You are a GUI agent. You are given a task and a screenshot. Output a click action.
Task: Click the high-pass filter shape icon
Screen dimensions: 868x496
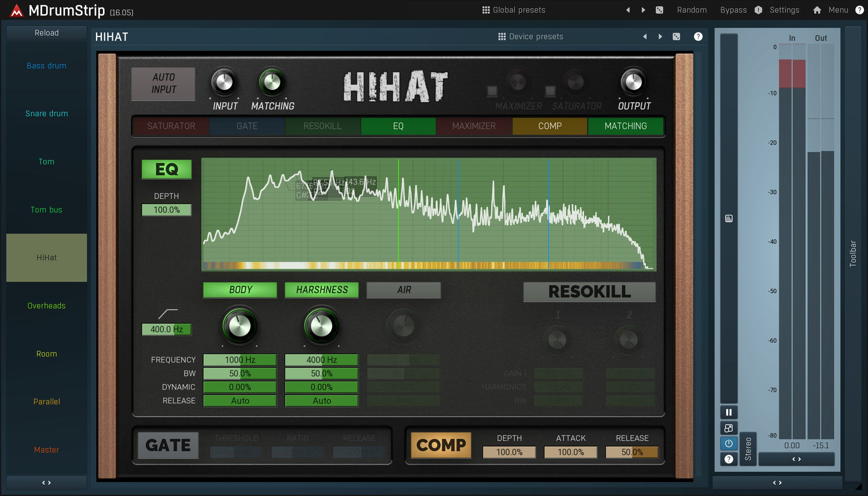[x=167, y=314]
